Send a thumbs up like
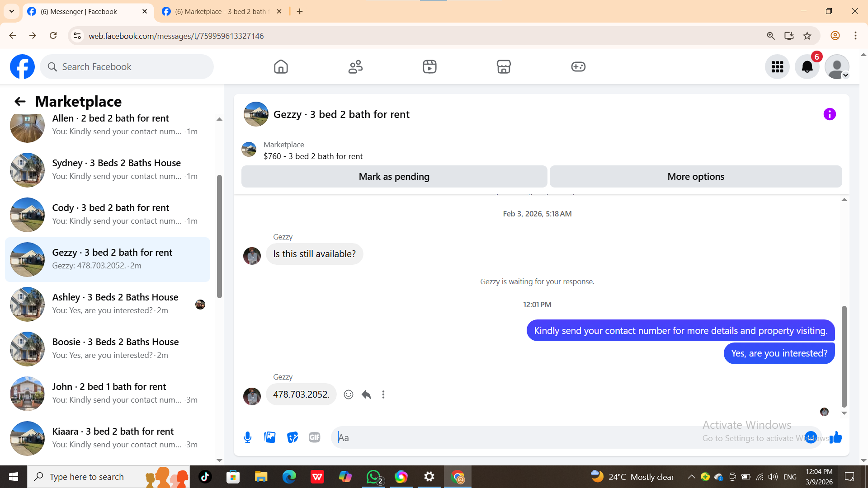This screenshot has width=868, height=488. pyautogui.click(x=836, y=437)
